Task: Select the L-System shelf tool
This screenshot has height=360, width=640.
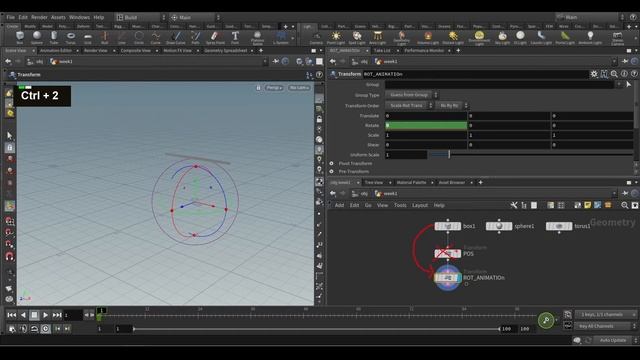Action: coord(280,38)
